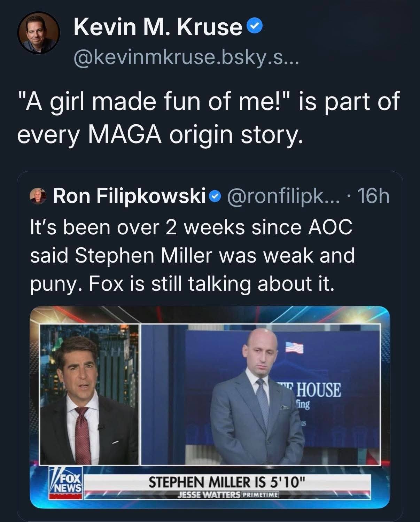Click the verified badge next to Ron Filipkowski
Image resolution: width=420 pixels, height=522 pixels.
point(216,197)
